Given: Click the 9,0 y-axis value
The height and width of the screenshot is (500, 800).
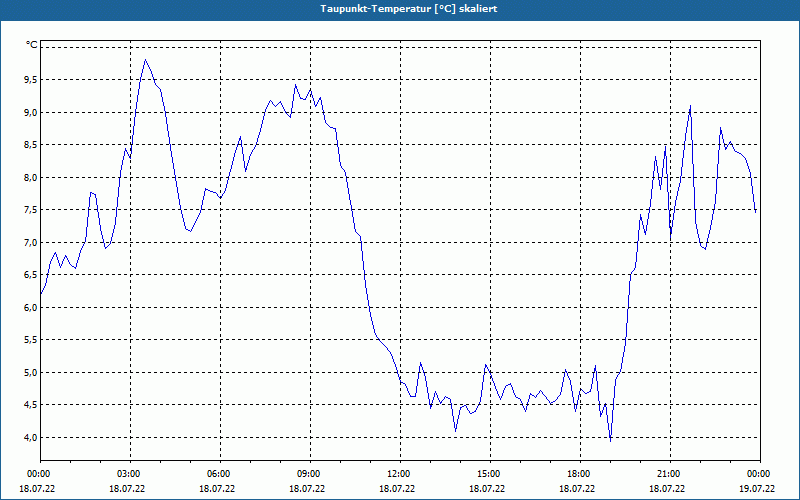Looking at the screenshot, I should point(31,112).
